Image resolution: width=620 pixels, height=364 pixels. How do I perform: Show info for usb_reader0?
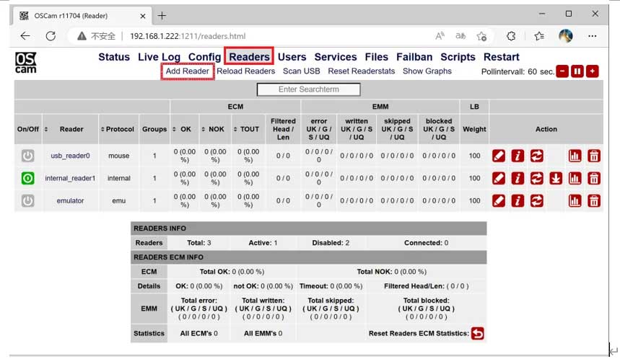point(518,156)
